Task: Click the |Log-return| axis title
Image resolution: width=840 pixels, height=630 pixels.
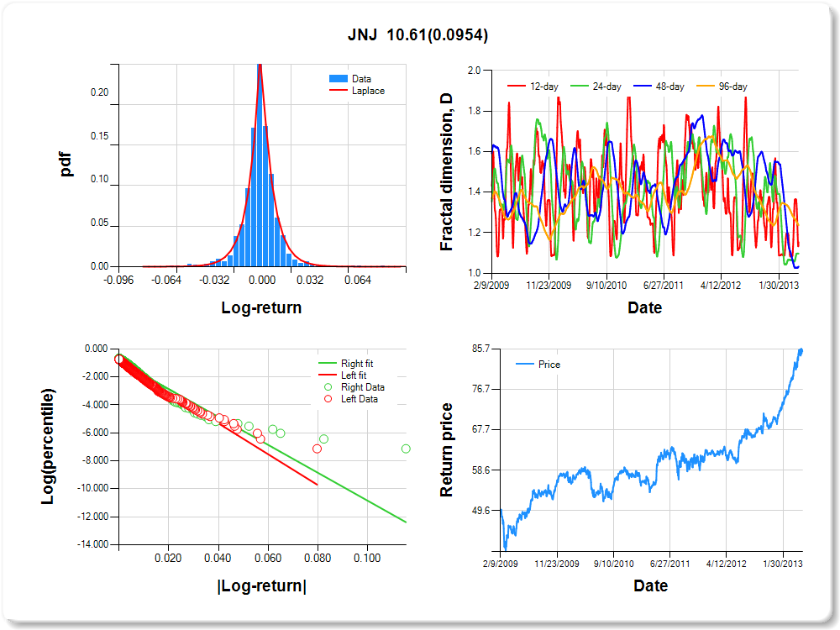Action: click(x=261, y=585)
